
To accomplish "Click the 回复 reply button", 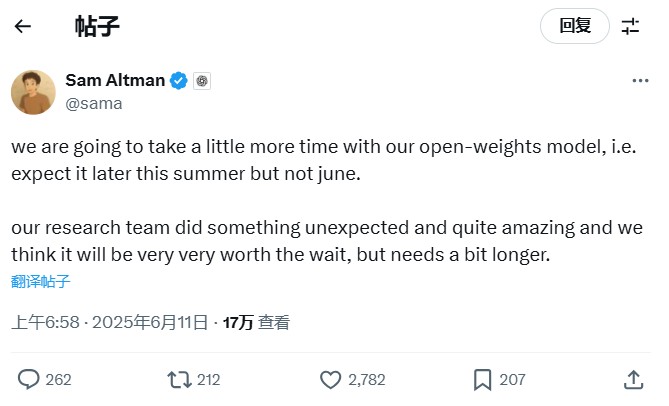I will click(574, 27).
